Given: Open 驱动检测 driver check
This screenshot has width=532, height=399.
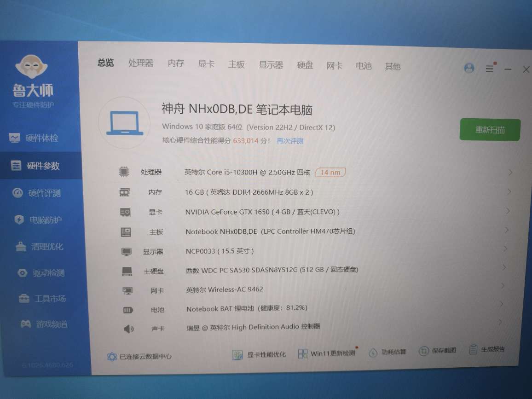Looking at the screenshot, I should click(41, 273).
